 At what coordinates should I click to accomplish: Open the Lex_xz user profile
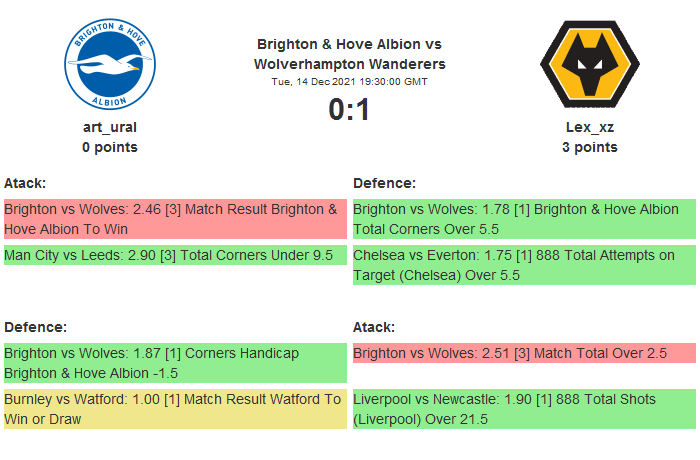589,127
